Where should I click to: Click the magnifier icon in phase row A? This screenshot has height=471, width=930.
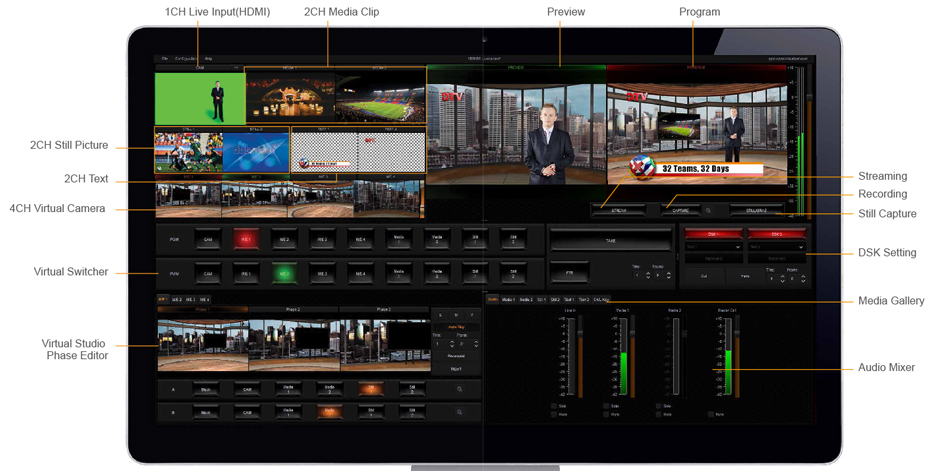tap(460, 389)
